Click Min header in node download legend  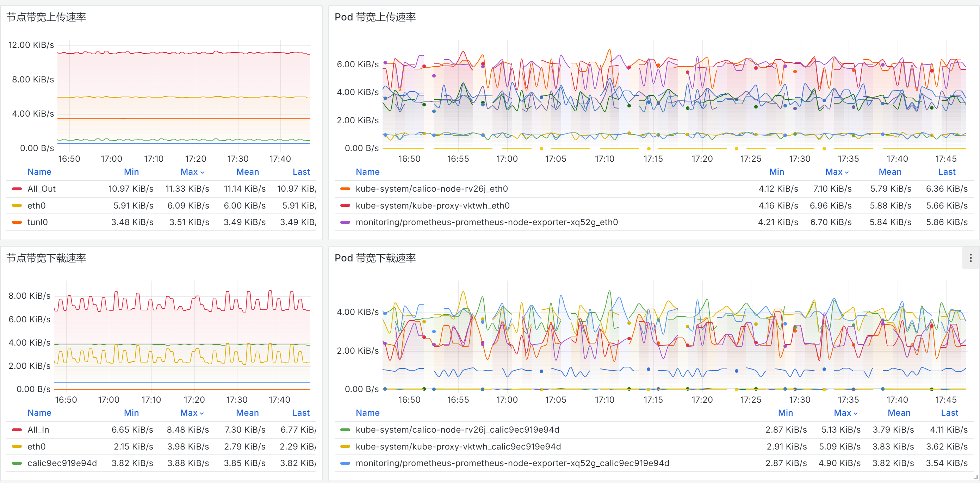click(131, 413)
